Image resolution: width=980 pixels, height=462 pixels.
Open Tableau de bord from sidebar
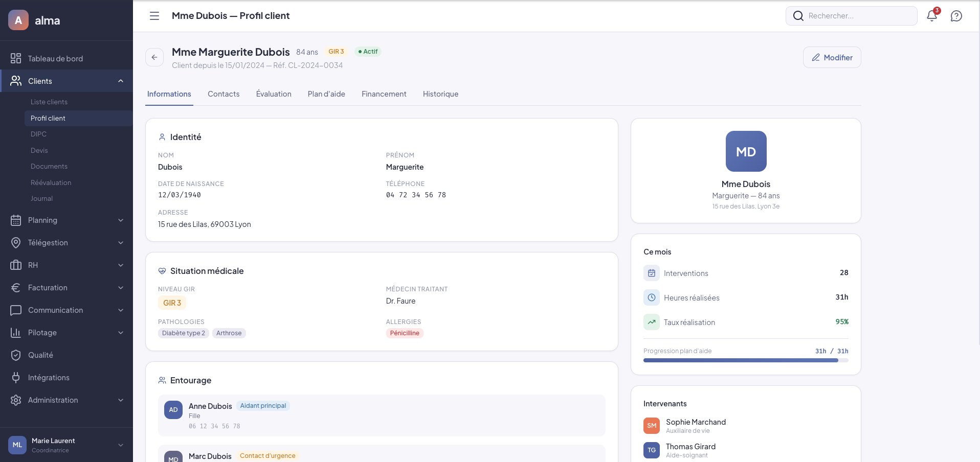click(55, 59)
